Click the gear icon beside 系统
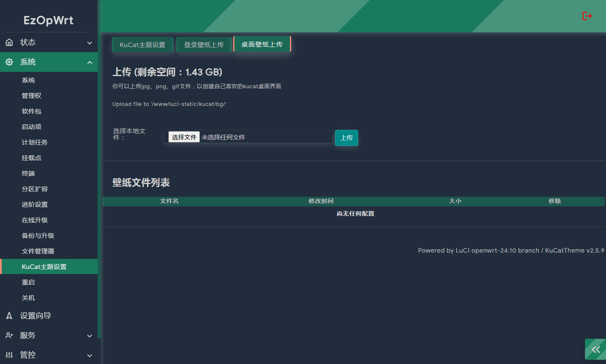The height and width of the screenshot is (364, 606). pyautogui.click(x=9, y=62)
